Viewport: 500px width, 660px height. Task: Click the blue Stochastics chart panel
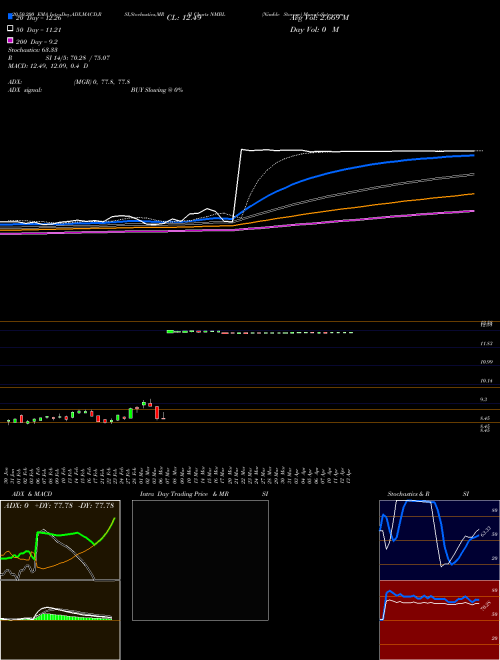coord(439,540)
